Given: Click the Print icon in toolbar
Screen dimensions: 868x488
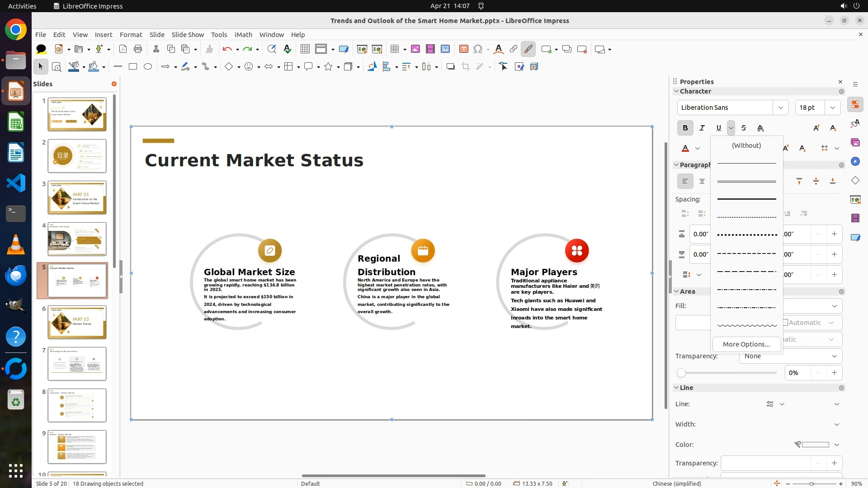Looking at the screenshot, I should (x=138, y=49).
